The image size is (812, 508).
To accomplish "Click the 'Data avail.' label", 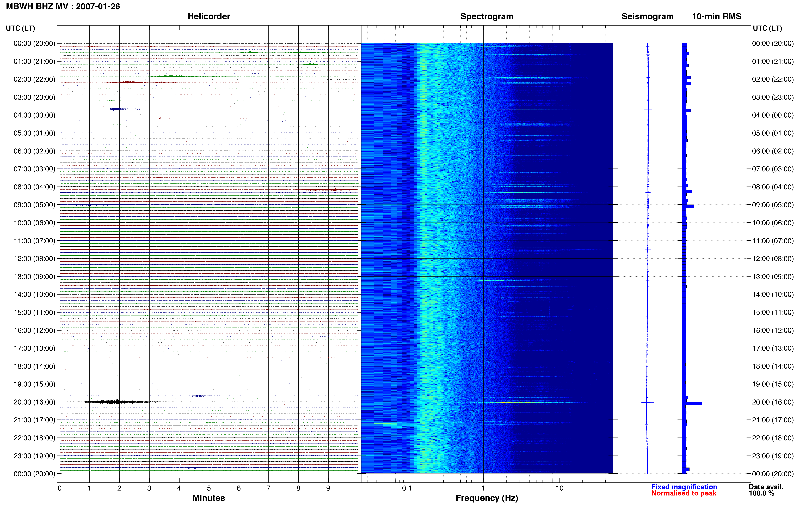I will pyautogui.click(x=766, y=487).
